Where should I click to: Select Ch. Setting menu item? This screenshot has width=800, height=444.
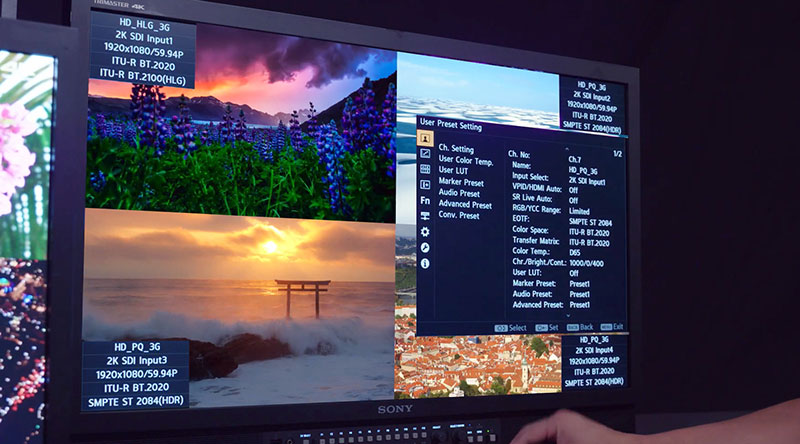click(x=456, y=149)
